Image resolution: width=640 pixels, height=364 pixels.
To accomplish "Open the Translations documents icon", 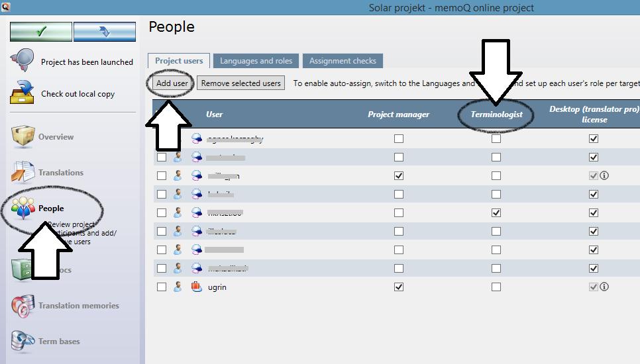I will point(23,171).
